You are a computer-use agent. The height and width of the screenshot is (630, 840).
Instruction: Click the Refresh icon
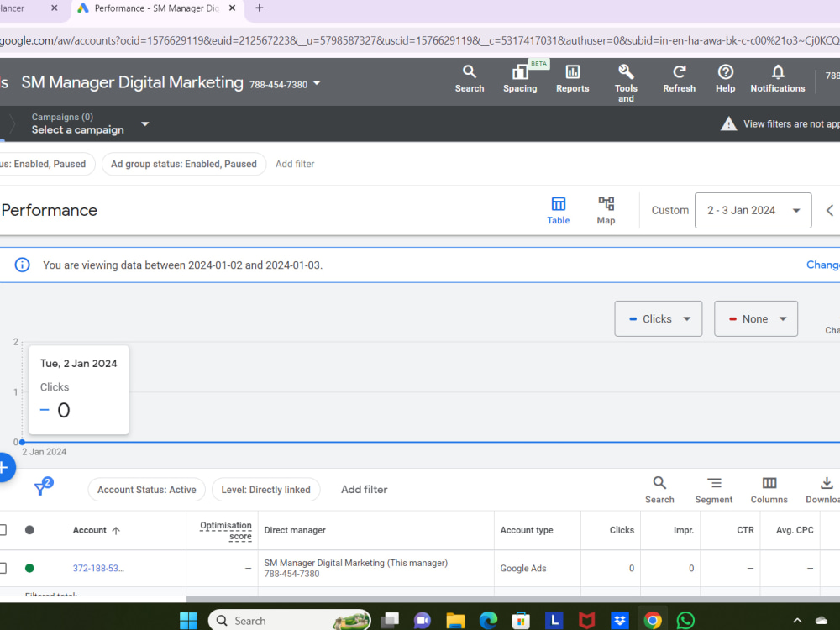point(679,79)
